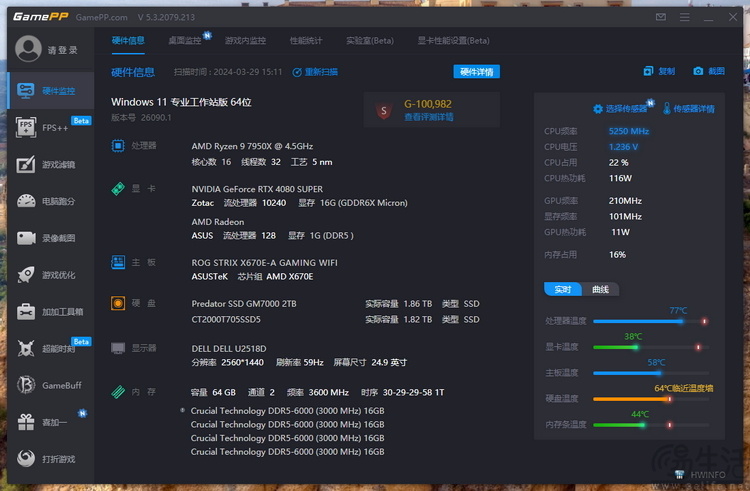Open 查看详测详情 link
The image size is (750, 491).
click(429, 117)
